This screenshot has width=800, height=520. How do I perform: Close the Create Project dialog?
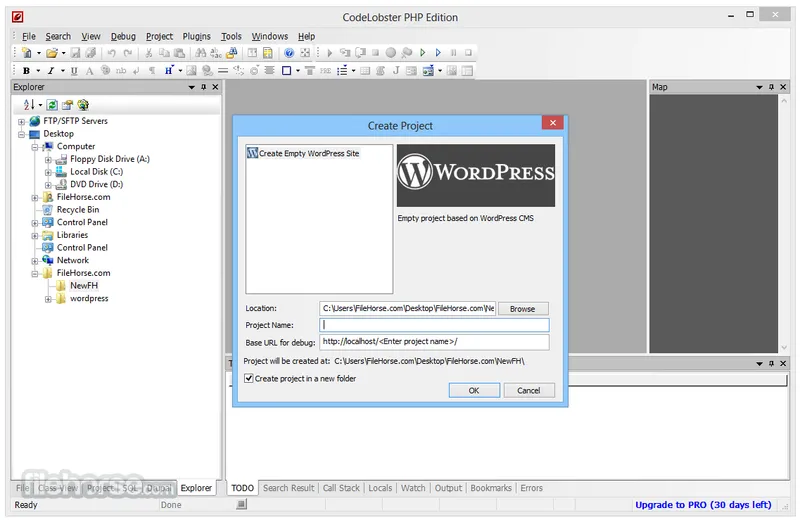tap(553, 123)
